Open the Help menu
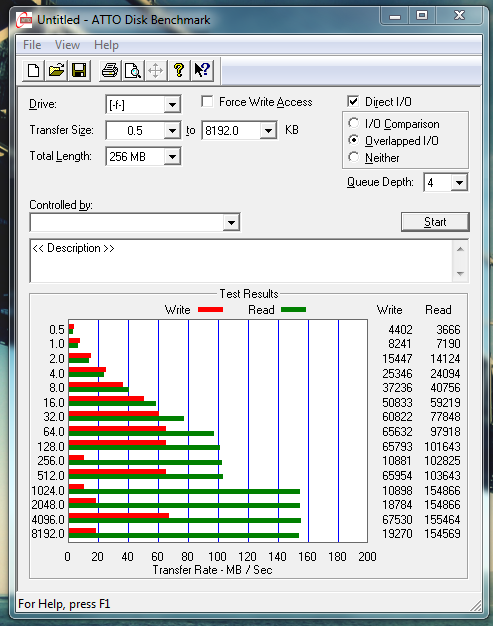 point(106,45)
